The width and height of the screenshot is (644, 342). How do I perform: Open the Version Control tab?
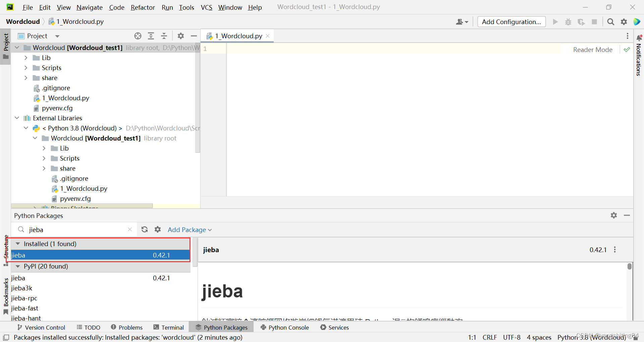coord(41,327)
